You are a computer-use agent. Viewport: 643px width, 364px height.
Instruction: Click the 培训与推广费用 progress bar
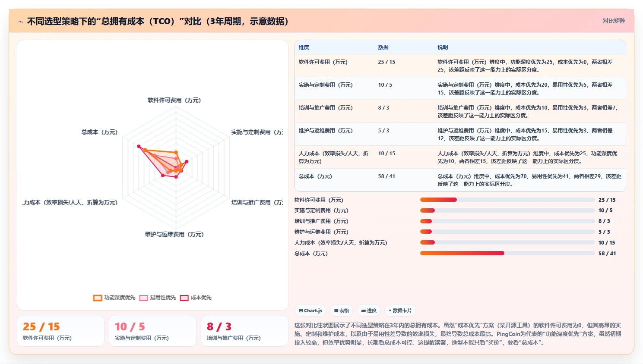coord(507,221)
